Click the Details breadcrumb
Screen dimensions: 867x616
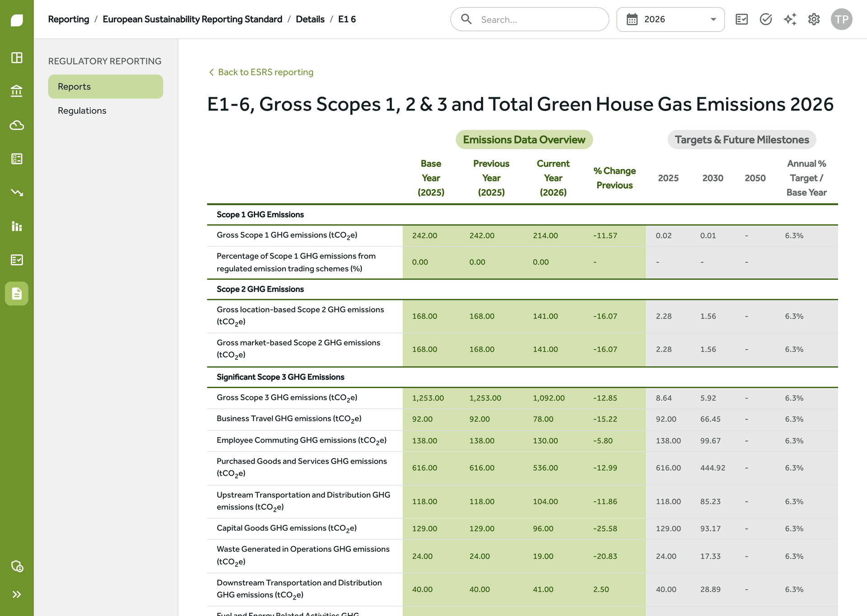click(310, 19)
